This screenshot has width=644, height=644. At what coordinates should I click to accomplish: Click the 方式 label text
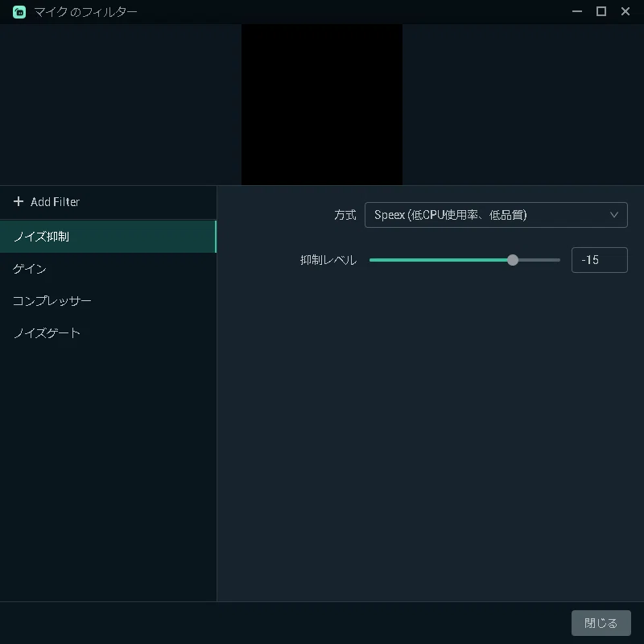tap(345, 215)
